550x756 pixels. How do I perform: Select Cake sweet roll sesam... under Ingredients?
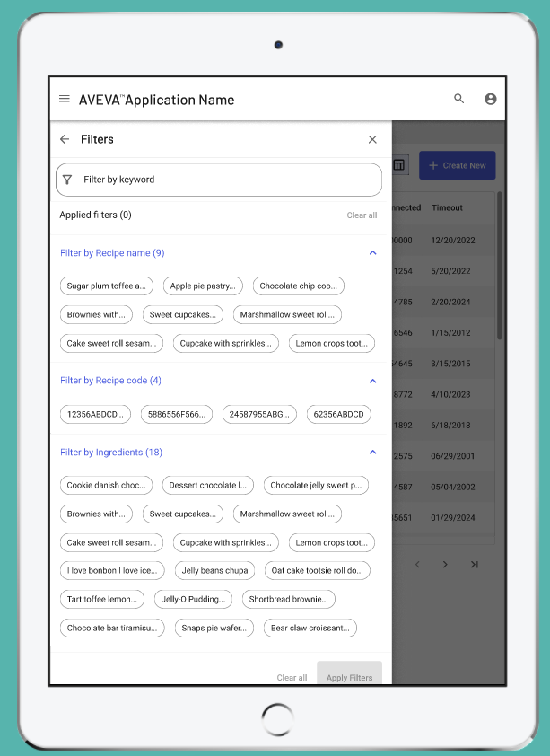point(112,542)
